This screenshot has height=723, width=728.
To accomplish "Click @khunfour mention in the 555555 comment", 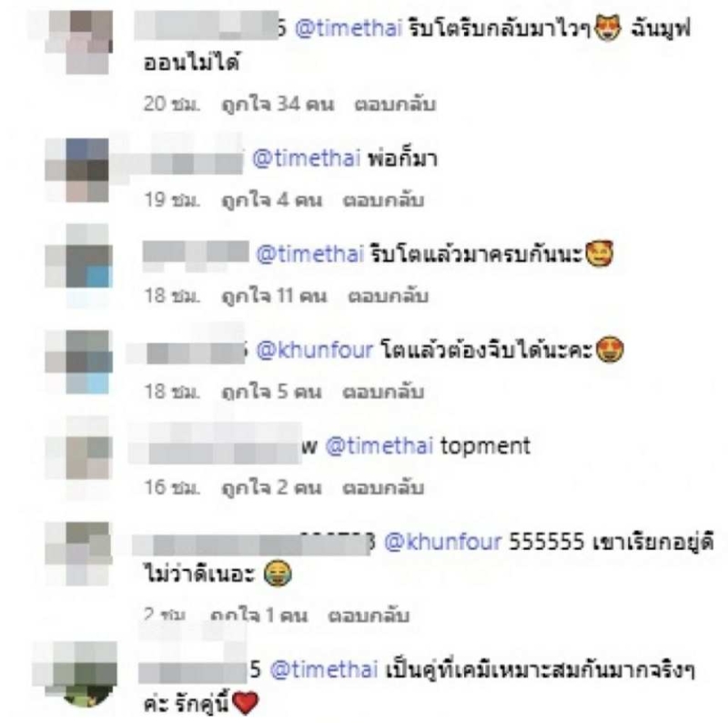I will tap(443, 542).
